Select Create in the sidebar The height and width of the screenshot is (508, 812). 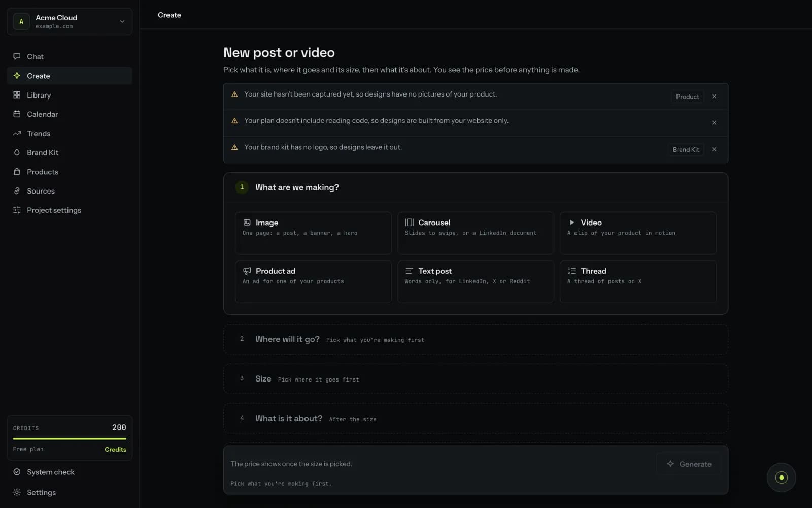coord(70,76)
